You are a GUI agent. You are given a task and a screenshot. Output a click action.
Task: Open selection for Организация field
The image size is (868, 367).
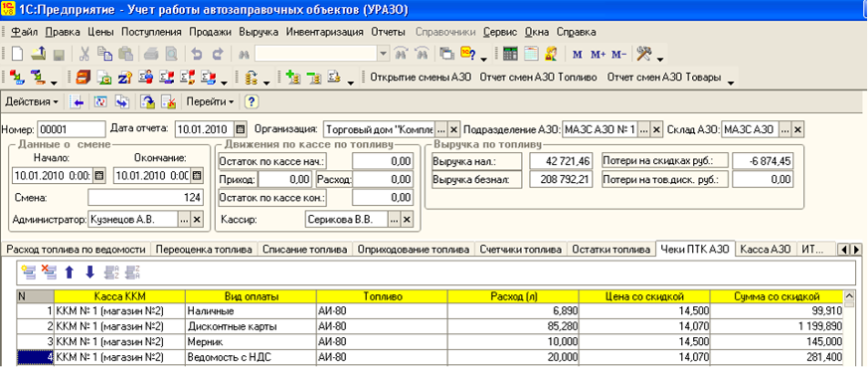pyautogui.click(x=440, y=129)
